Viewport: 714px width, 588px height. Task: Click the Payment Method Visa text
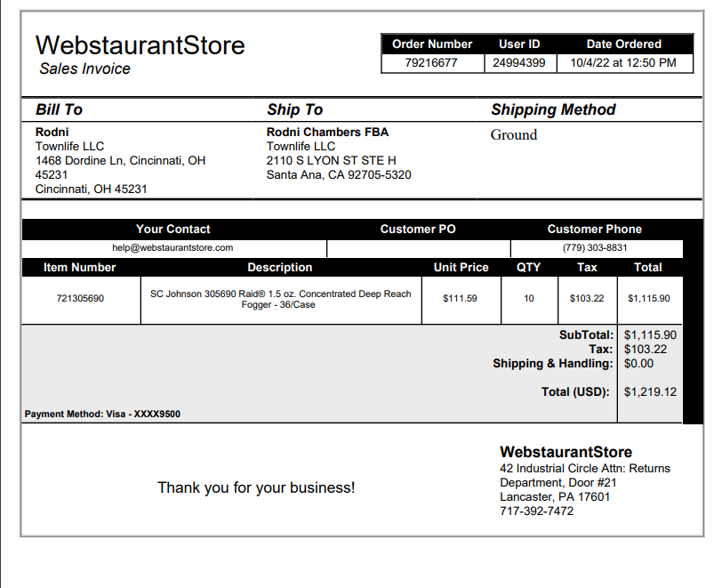(102, 414)
